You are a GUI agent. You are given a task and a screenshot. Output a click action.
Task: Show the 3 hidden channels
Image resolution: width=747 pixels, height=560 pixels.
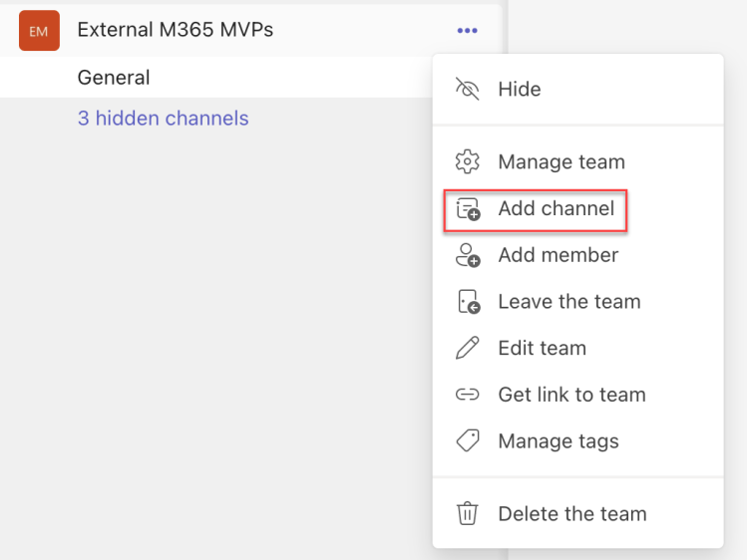[163, 118]
